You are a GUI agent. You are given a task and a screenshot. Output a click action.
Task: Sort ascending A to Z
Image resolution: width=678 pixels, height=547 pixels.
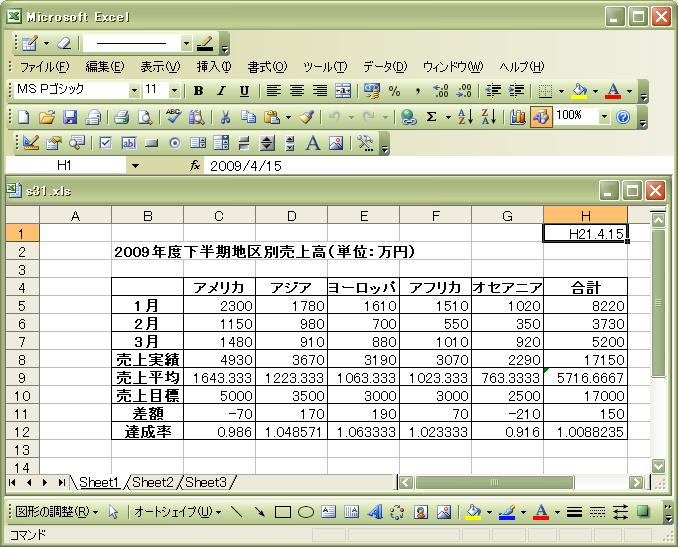[x=466, y=117]
